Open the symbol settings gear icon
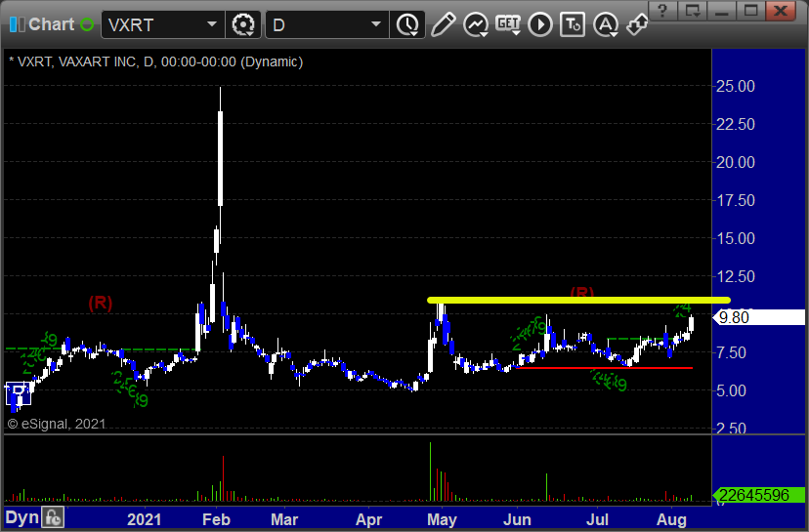 [x=243, y=24]
